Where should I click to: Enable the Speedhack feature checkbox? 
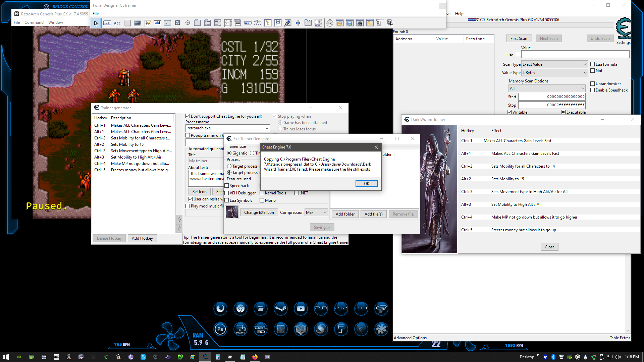tap(227, 186)
